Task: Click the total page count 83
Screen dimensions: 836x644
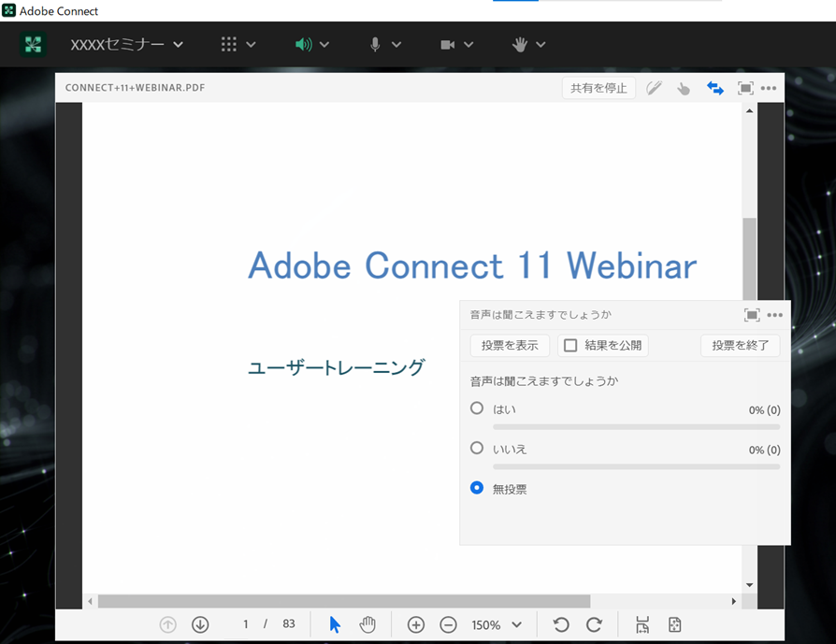Action: 288,624
